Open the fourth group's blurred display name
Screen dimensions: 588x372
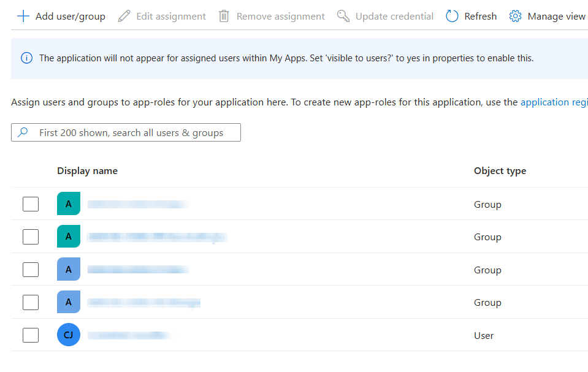pyautogui.click(x=144, y=303)
